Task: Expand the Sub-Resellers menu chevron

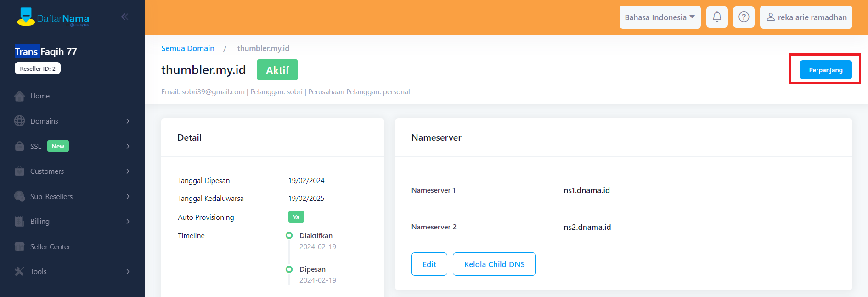Action: [128, 196]
